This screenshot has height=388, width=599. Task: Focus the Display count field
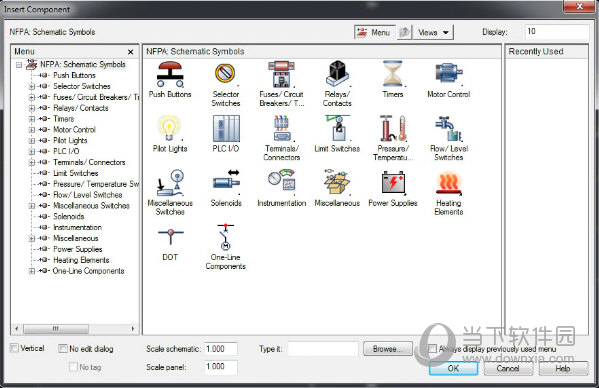[x=557, y=32]
